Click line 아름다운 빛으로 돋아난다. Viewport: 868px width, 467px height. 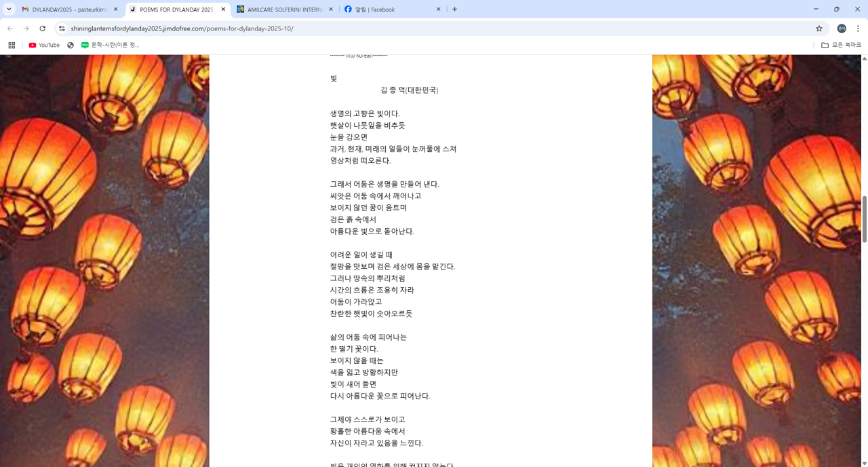coord(372,231)
